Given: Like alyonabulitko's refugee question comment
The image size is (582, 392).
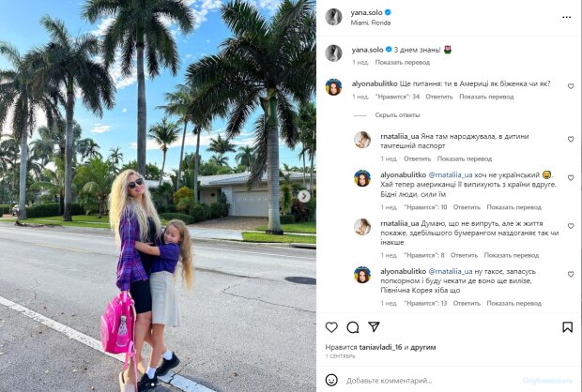Looking at the screenshot, I should click(571, 86).
